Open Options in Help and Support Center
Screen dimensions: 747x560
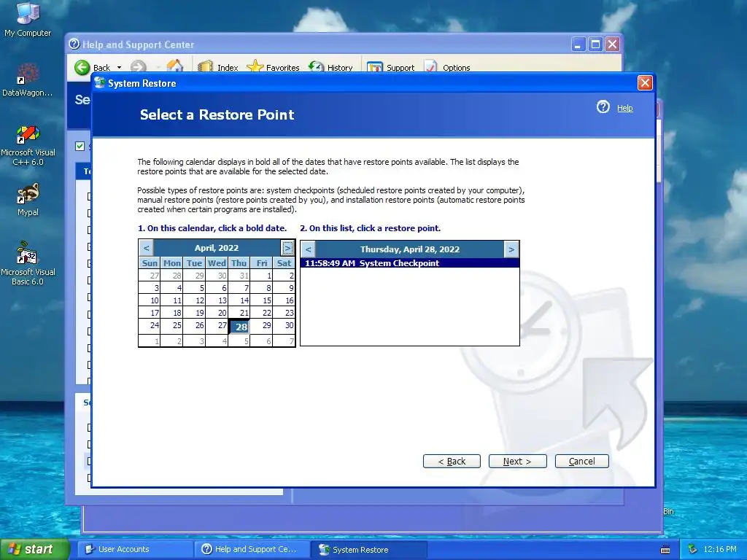(x=447, y=67)
